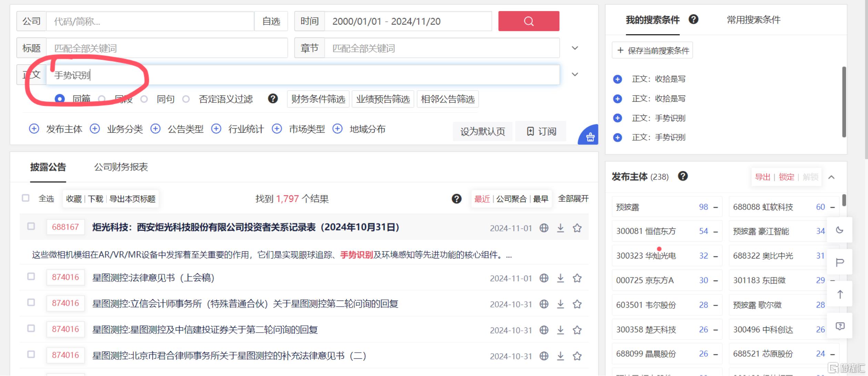
Task: Expand the 发布主体 filter
Action: [34, 129]
